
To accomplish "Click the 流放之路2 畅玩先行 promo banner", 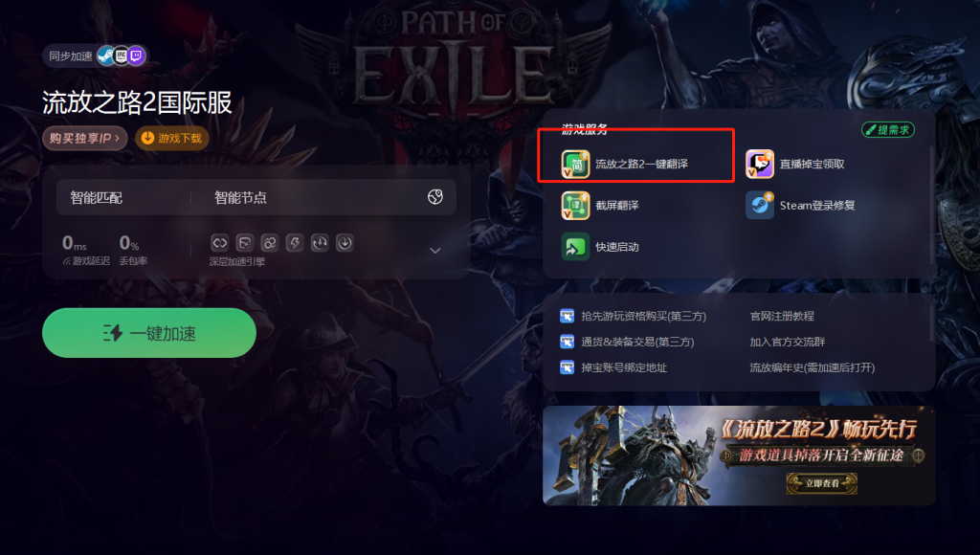I will (x=739, y=455).
